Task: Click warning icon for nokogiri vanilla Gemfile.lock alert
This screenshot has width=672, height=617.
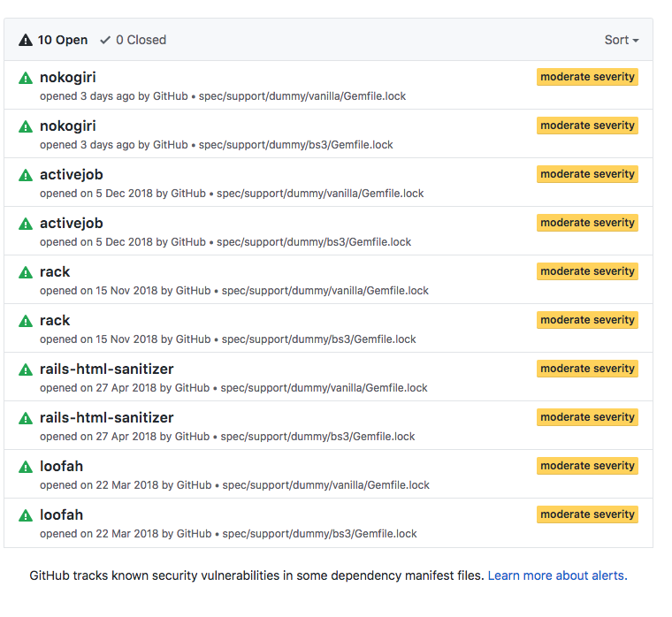Action: [26, 78]
